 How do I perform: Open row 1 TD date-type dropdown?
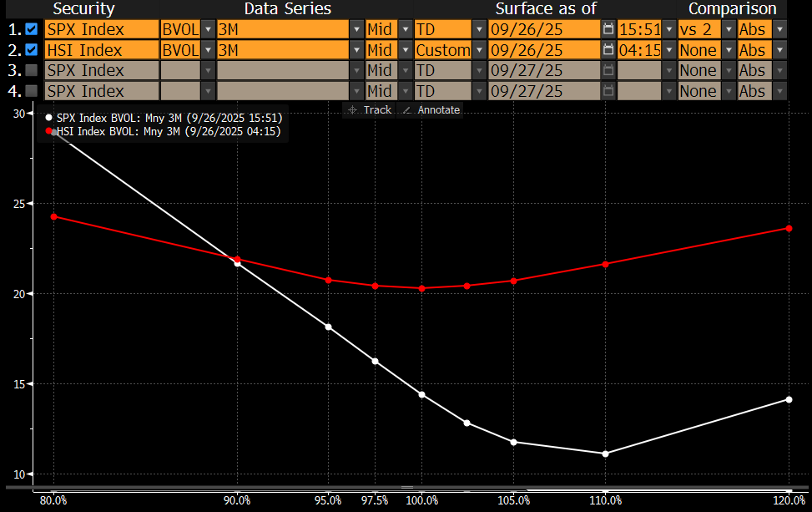480,29
